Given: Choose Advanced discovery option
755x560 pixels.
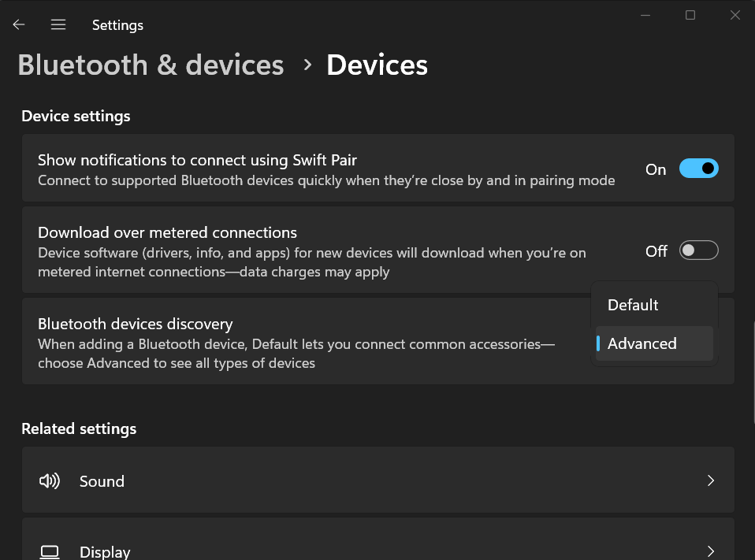Looking at the screenshot, I should click(x=654, y=343).
